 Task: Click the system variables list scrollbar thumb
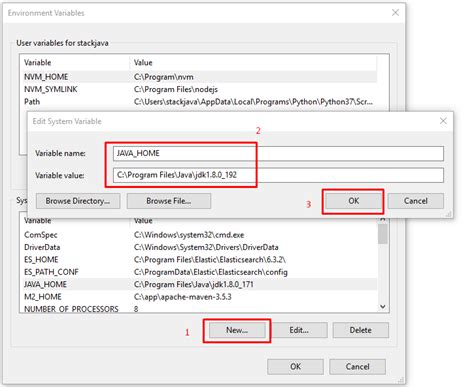383,234
